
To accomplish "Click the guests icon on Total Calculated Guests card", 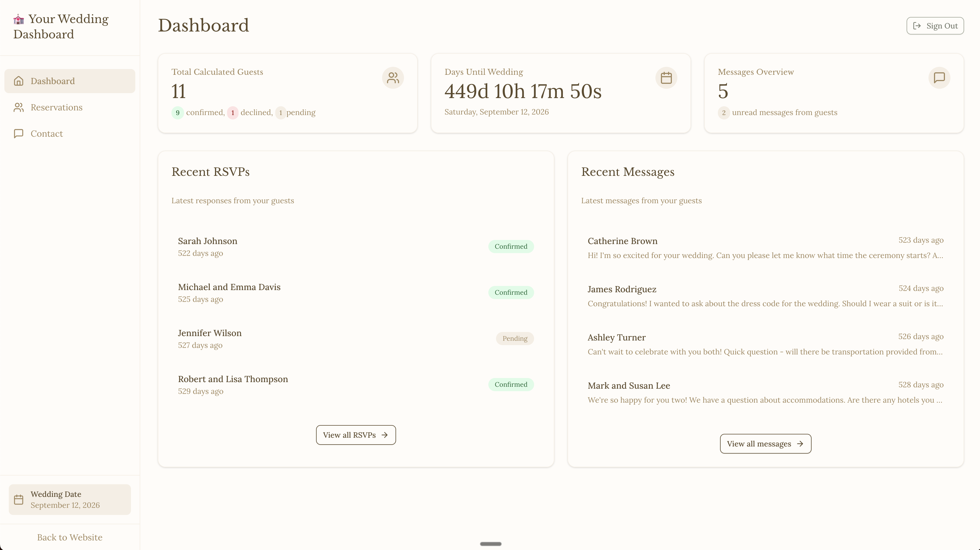I will (393, 78).
